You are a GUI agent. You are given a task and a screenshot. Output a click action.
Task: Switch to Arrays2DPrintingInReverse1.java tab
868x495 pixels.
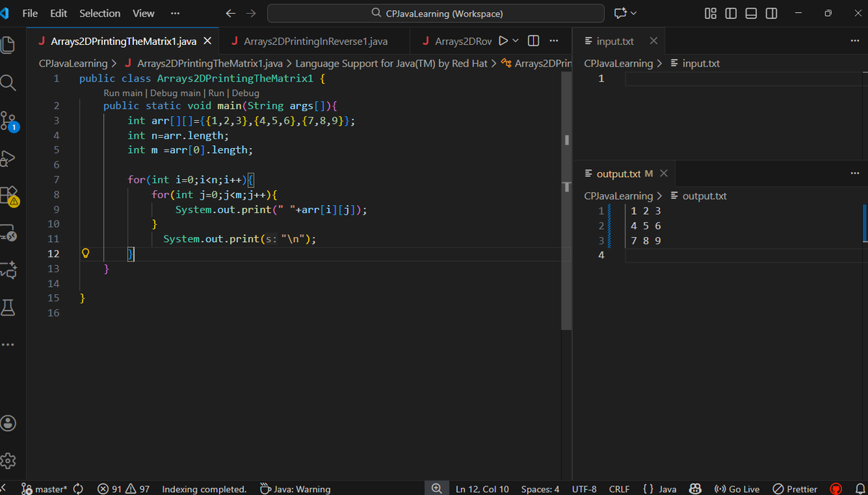(314, 41)
